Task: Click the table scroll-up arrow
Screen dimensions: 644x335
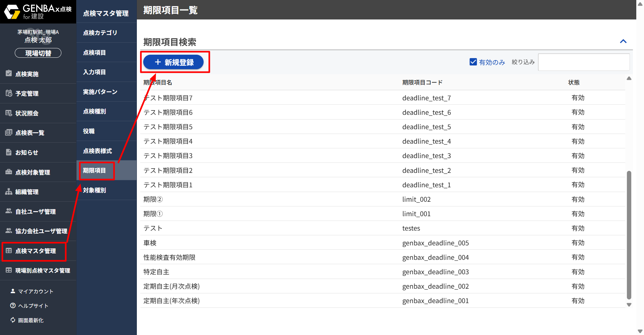Action: click(629, 79)
